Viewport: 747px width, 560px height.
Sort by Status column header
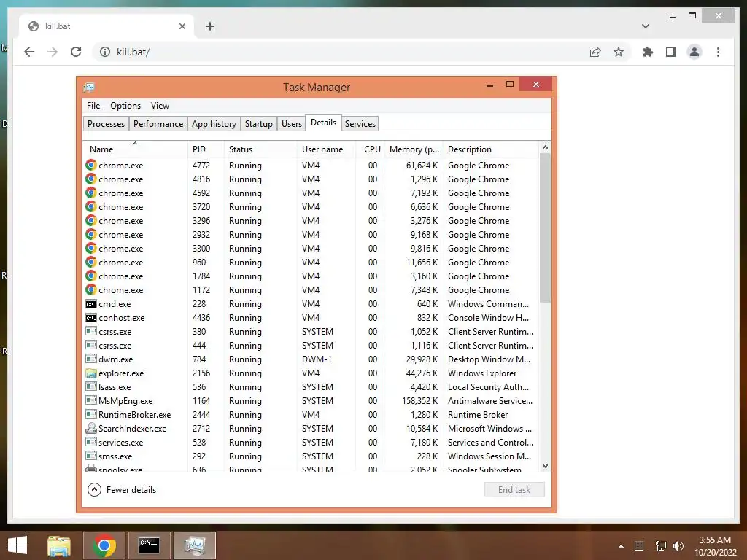pos(260,149)
